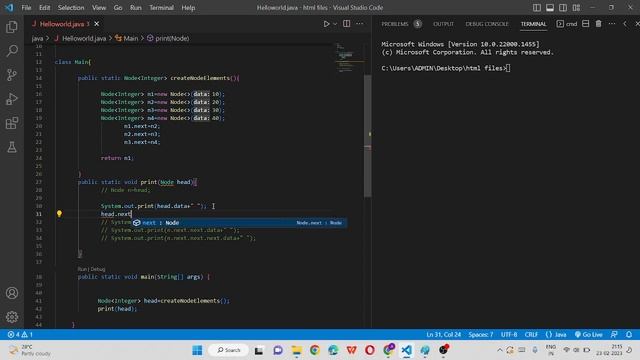
Task: Open terminal panel More Actions ellipsis
Action: (612, 24)
